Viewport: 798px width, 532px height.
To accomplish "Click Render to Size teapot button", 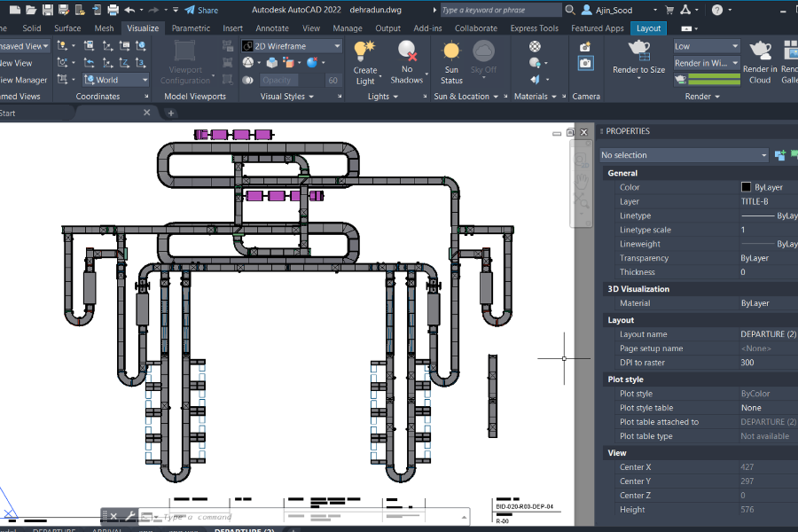I will 638,58.
